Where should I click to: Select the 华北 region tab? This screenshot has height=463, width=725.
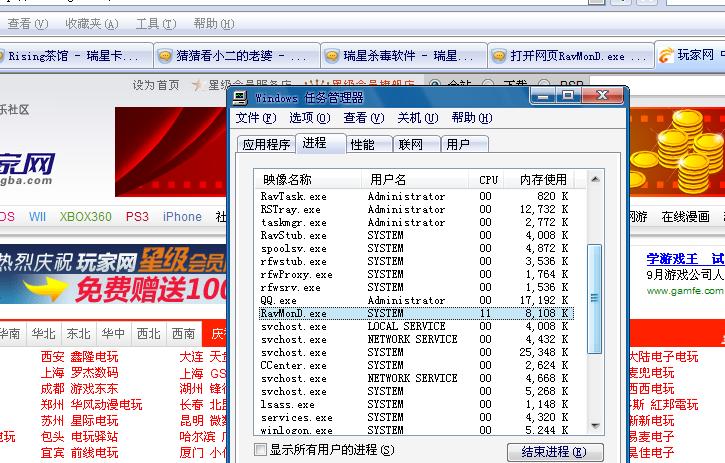pyautogui.click(x=43, y=333)
